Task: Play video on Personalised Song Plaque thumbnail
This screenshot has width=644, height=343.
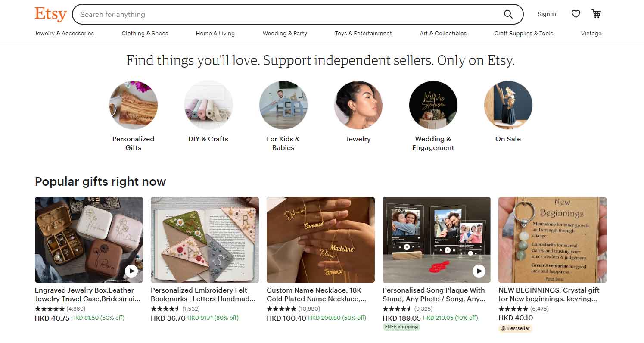Action: (x=479, y=271)
